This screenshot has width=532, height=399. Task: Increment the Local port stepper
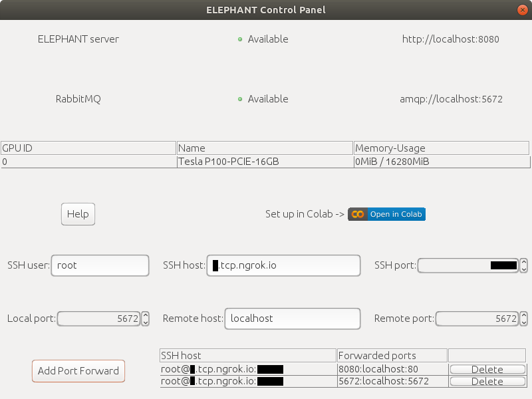[x=146, y=315]
